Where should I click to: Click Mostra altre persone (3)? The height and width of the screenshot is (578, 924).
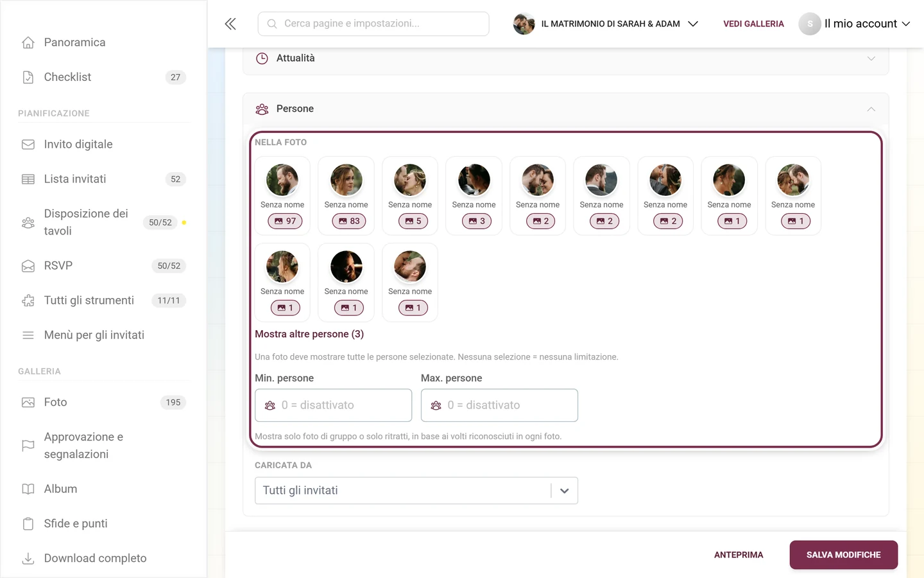coord(309,334)
